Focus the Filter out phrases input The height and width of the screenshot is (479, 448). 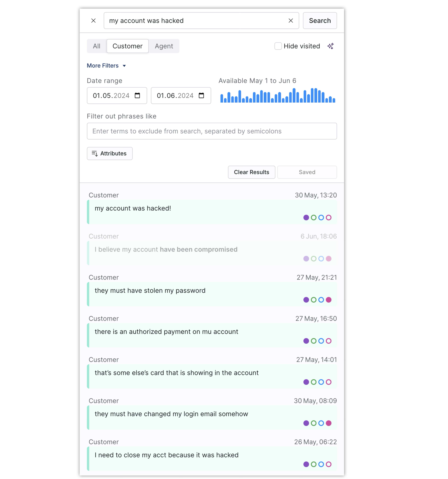click(x=212, y=131)
